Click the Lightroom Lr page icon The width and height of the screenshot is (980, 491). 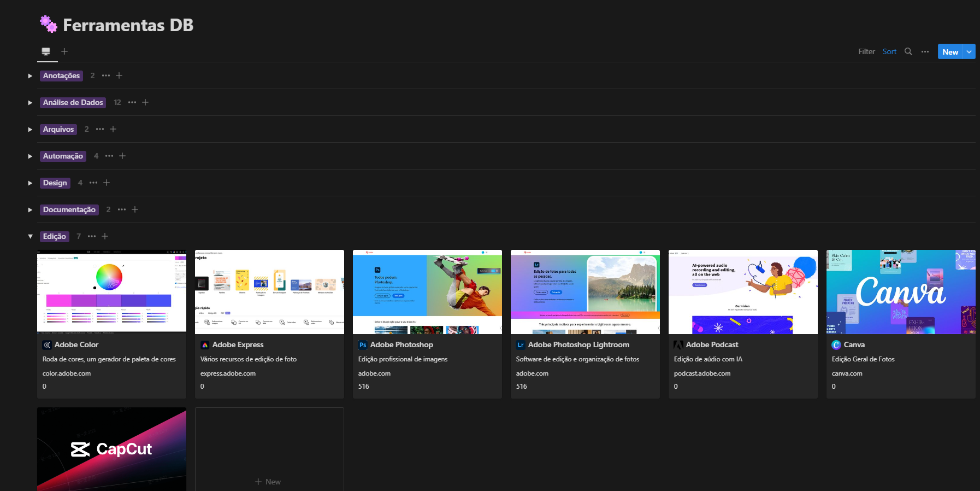coord(521,345)
